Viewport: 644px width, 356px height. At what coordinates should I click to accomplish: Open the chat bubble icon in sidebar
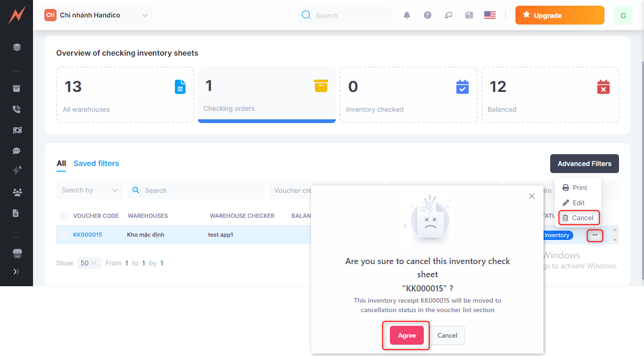pos(17,151)
